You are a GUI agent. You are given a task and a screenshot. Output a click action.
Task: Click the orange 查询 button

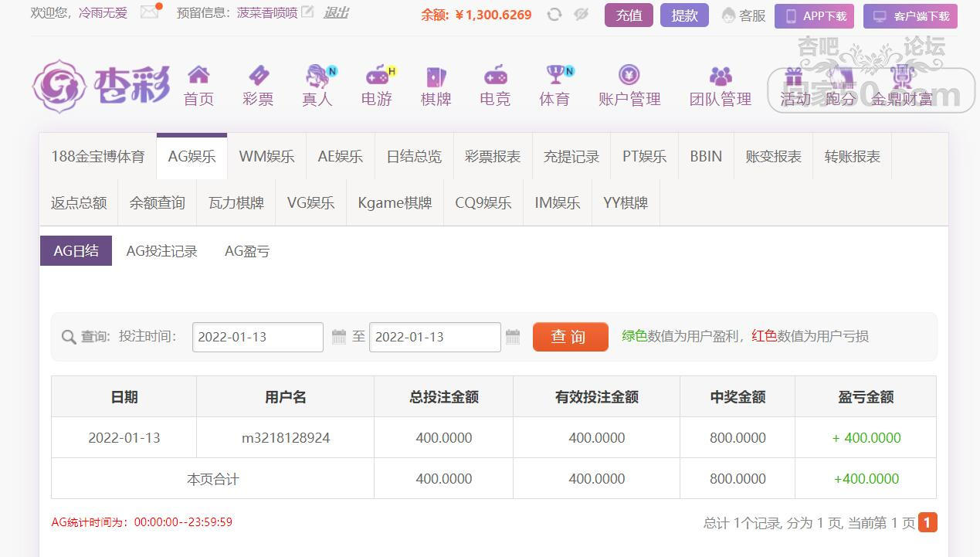coord(570,337)
